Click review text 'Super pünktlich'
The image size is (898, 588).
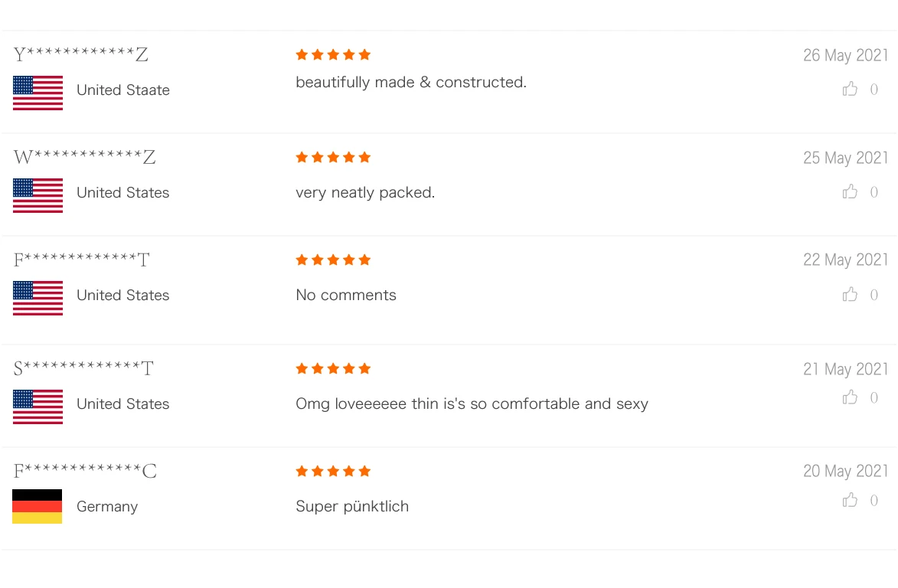tap(352, 507)
